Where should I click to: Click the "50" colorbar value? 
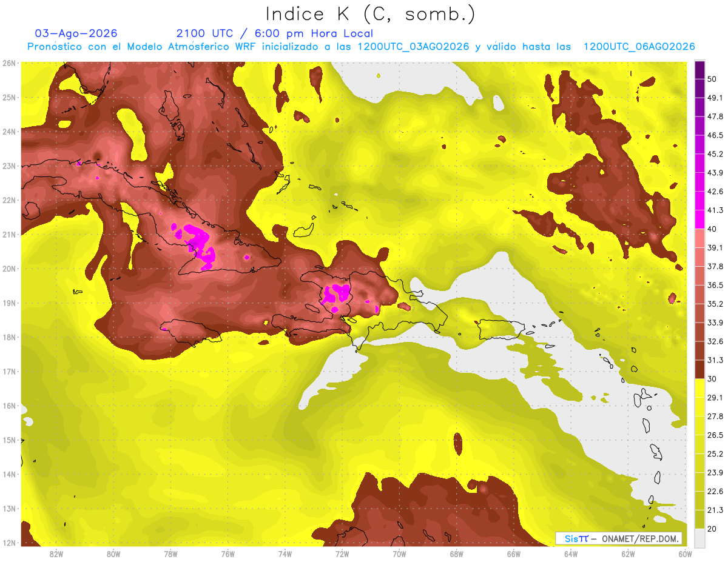pos(712,79)
